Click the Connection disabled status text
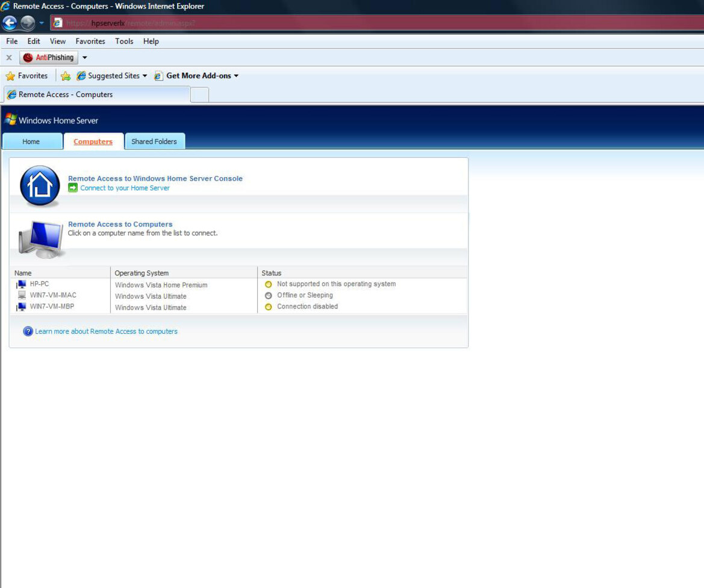The image size is (704, 588). pos(308,307)
